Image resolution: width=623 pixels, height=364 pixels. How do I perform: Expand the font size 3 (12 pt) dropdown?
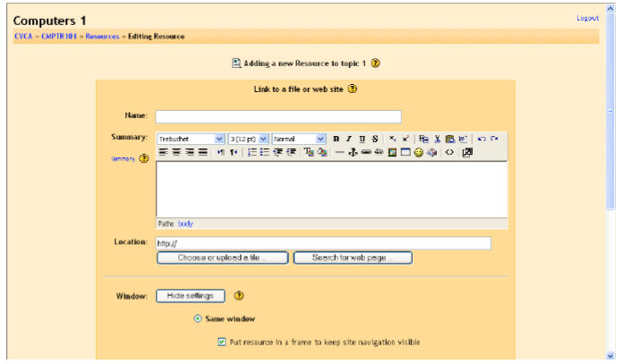(248, 139)
